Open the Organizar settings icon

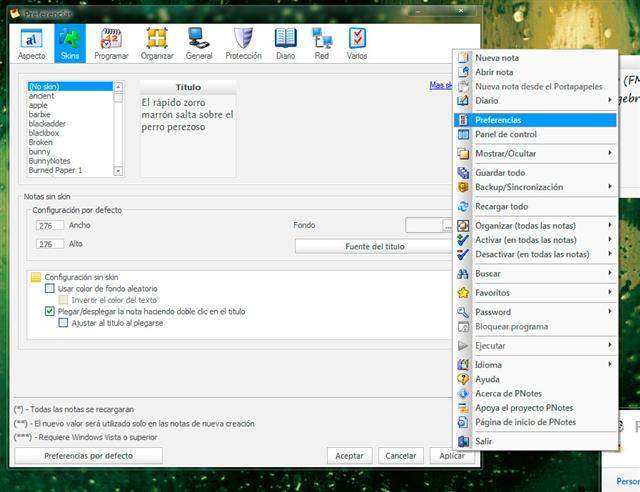pos(156,43)
